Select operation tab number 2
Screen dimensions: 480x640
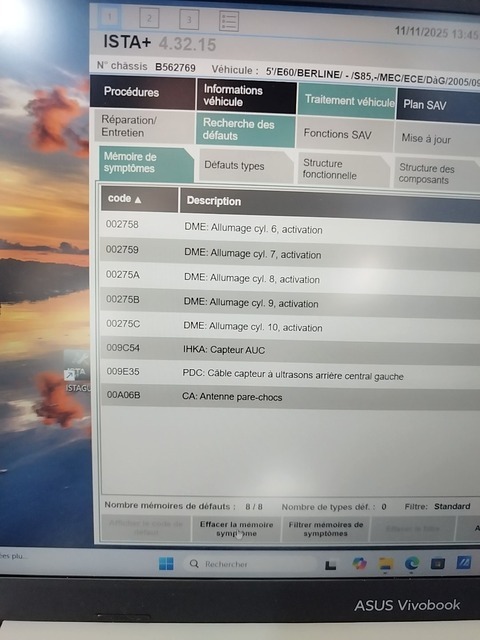[x=149, y=18]
